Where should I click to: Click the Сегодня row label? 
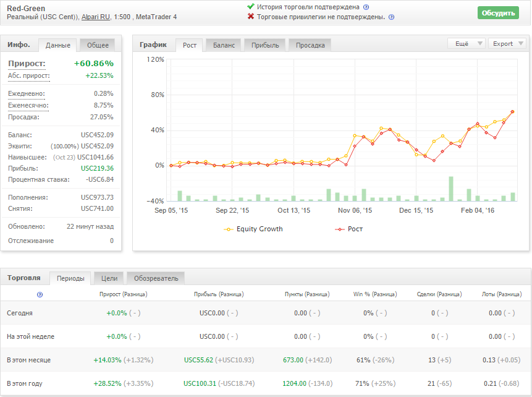[x=20, y=313]
